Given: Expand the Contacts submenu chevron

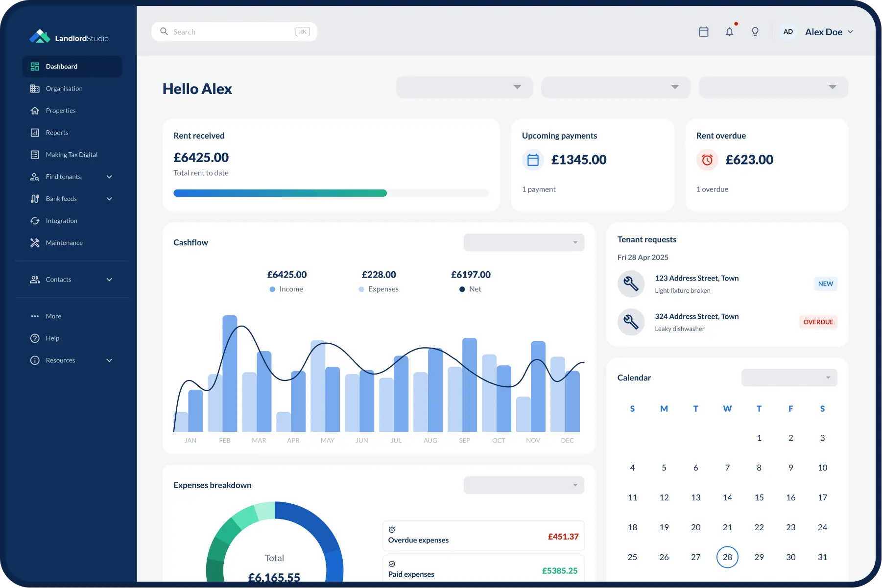Looking at the screenshot, I should click(109, 280).
